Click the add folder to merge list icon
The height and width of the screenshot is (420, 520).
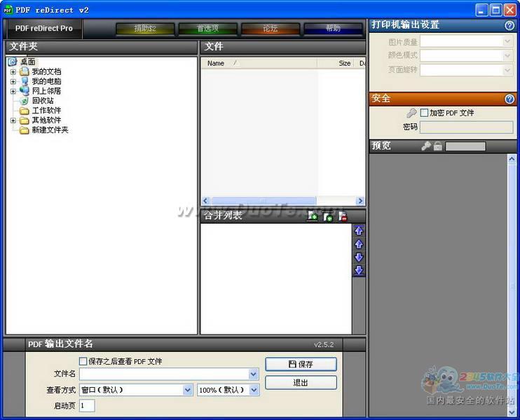click(328, 216)
